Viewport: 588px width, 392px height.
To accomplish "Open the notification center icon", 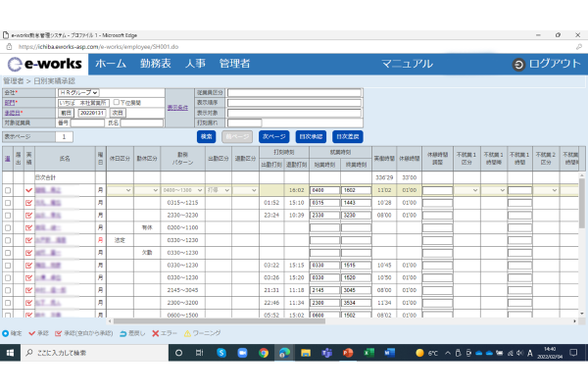I will click(573, 353).
